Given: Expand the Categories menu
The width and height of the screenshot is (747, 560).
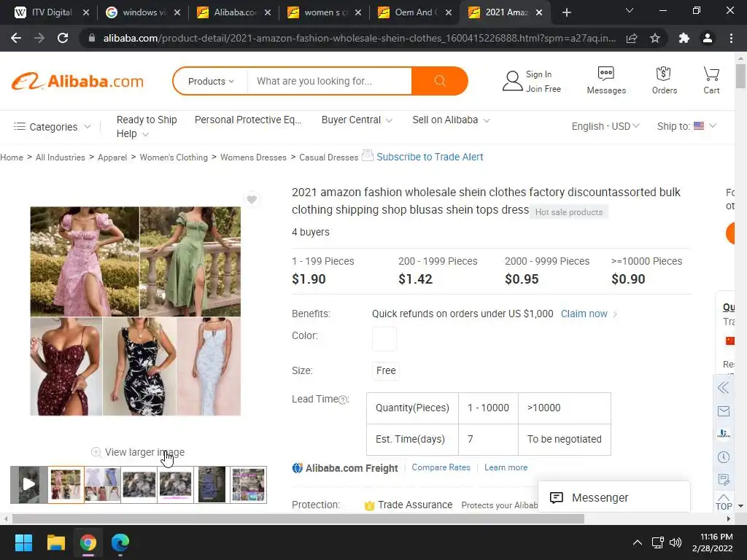Looking at the screenshot, I should click(53, 127).
